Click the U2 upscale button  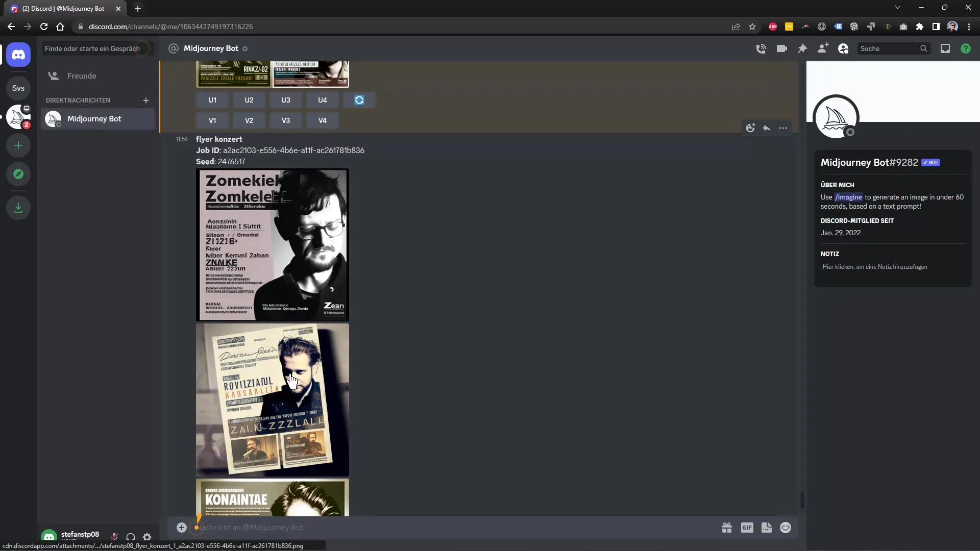[x=249, y=100]
